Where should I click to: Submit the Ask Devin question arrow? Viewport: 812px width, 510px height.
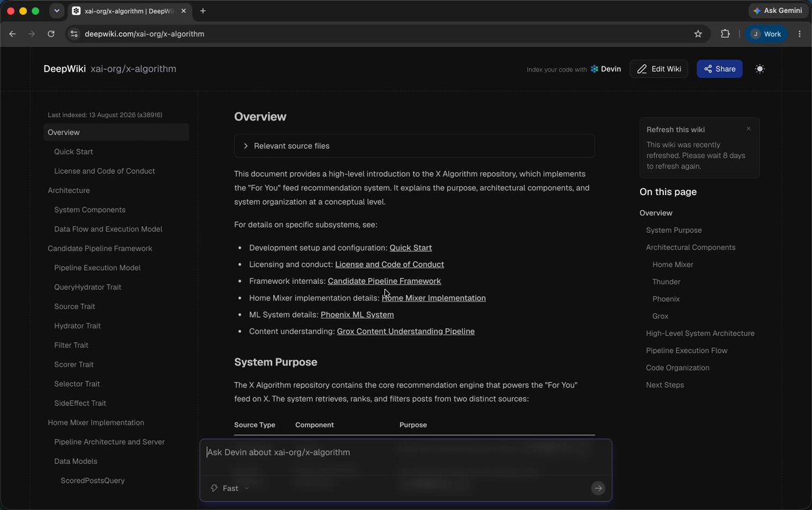(597, 488)
